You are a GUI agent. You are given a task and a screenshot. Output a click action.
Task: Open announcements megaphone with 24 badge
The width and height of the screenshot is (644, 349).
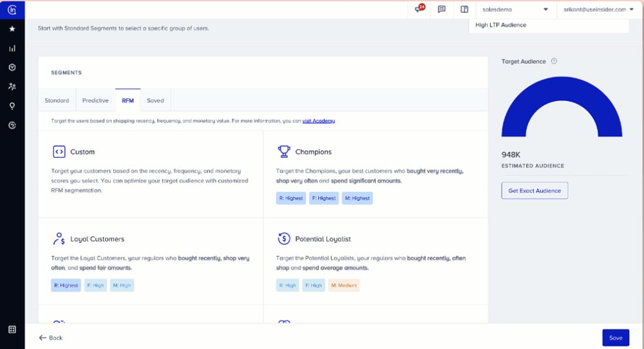click(419, 8)
